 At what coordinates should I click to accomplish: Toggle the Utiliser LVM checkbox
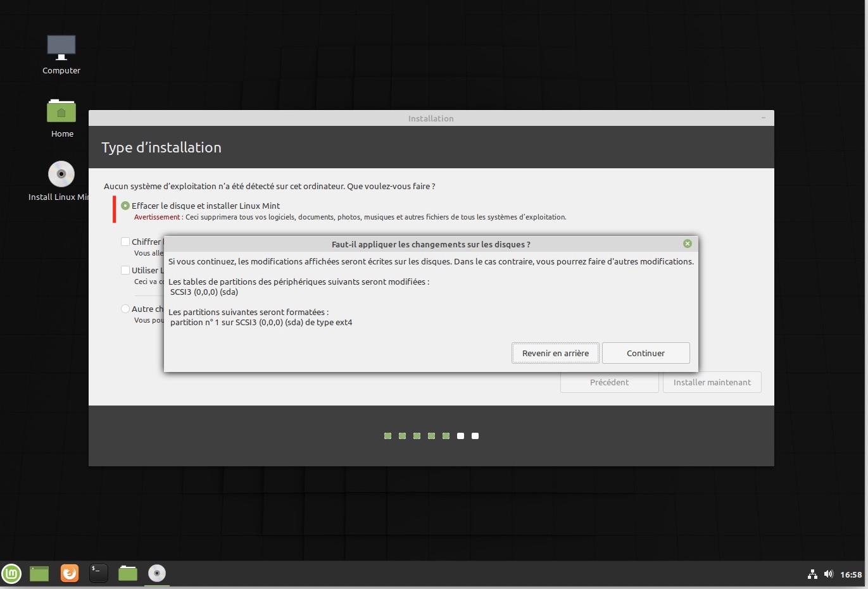click(x=125, y=270)
